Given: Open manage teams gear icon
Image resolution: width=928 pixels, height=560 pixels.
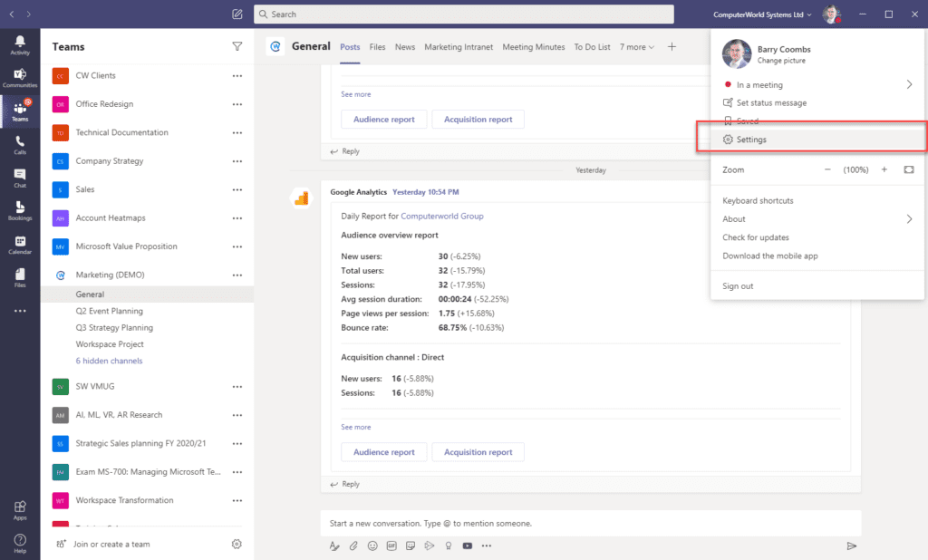Looking at the screenshot, I should [x=237, y=544].
